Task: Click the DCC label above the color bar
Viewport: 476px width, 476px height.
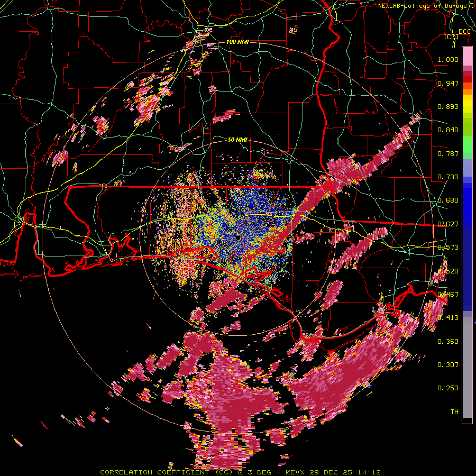Action: click(x=464, y=32)
